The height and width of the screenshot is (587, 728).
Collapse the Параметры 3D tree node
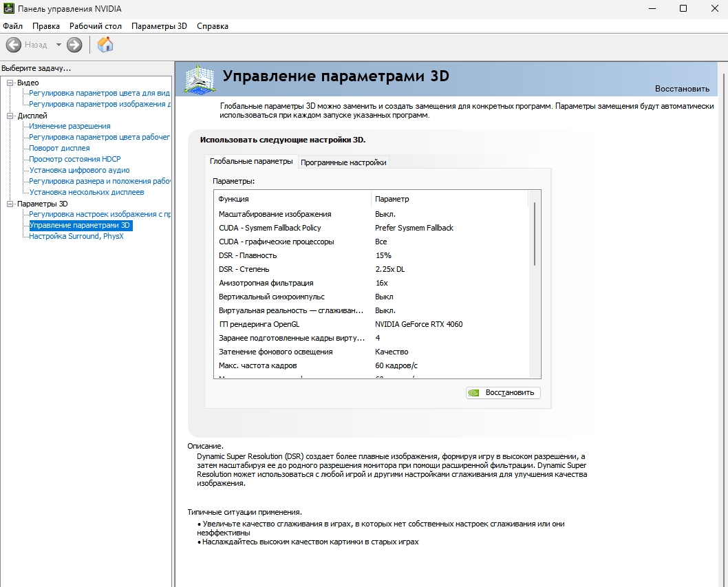[10, 204]
